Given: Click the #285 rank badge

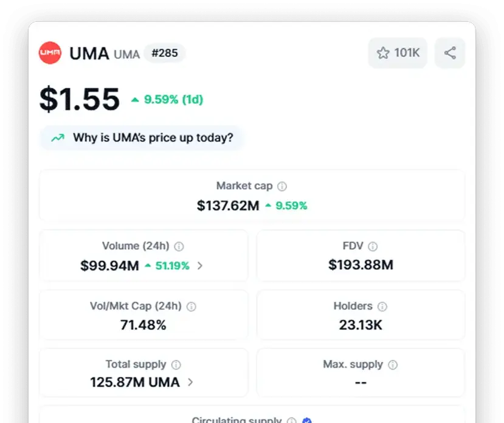Looking at the screenshot, I should click(x=165, y=53).
